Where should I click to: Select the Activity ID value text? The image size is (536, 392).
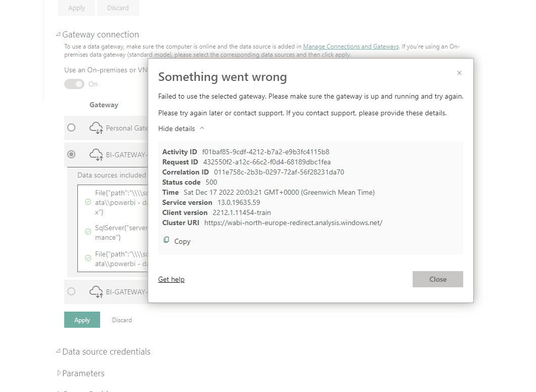coord(265,152)
